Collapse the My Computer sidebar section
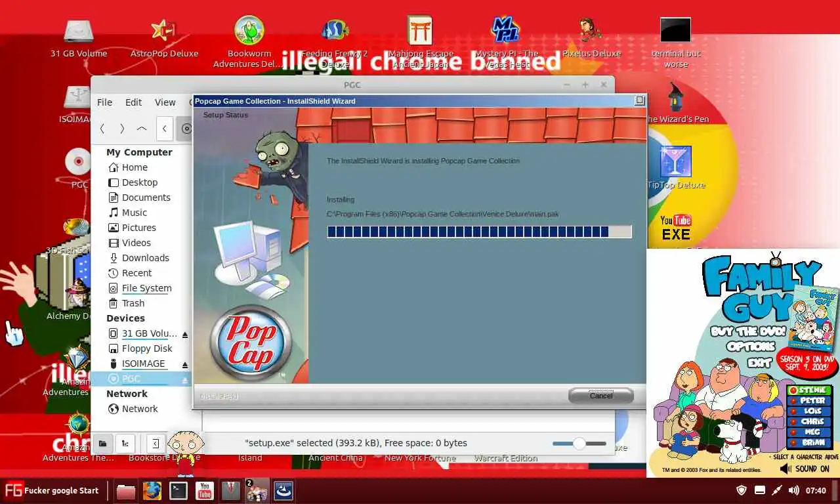The image size is (840, 504). click(x=139, y=152)
